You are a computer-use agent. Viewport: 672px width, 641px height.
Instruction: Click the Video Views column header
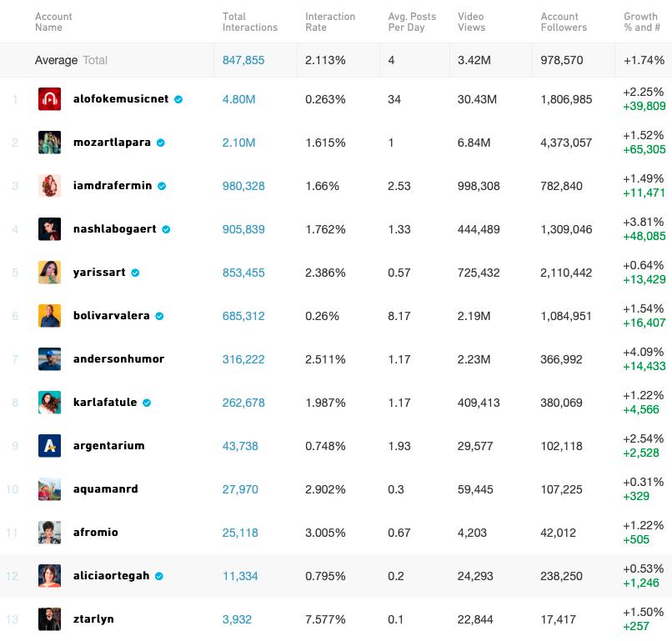tap(471, 22)
